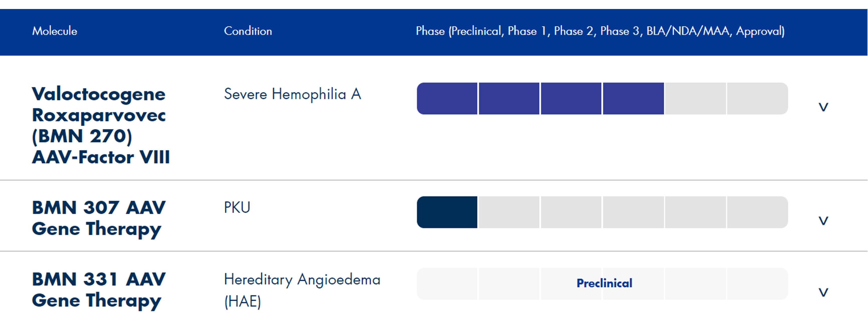Click second gray segment of BMN 307 bar
868x326 pixels.
pyautogui.click(x=509, y=212)
